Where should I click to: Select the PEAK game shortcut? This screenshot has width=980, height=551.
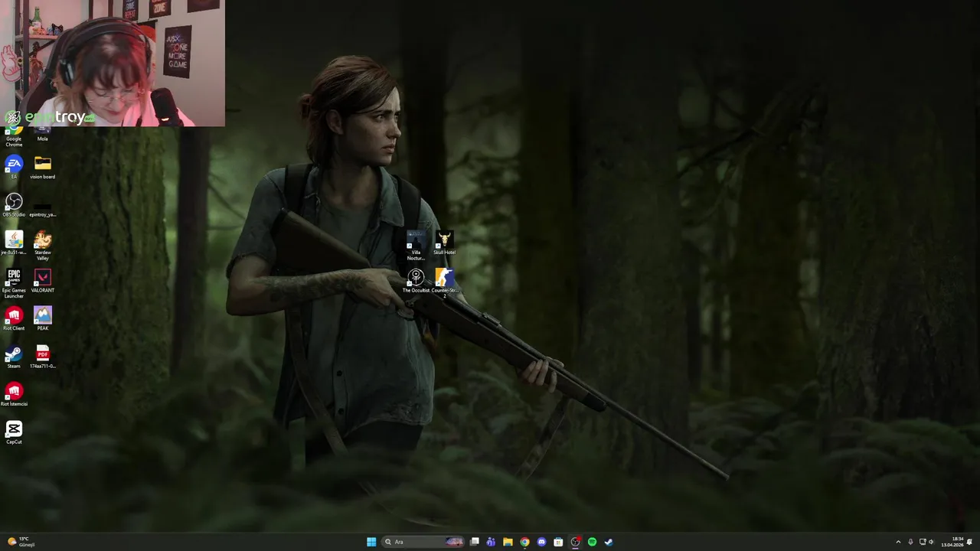click(42, 318)
